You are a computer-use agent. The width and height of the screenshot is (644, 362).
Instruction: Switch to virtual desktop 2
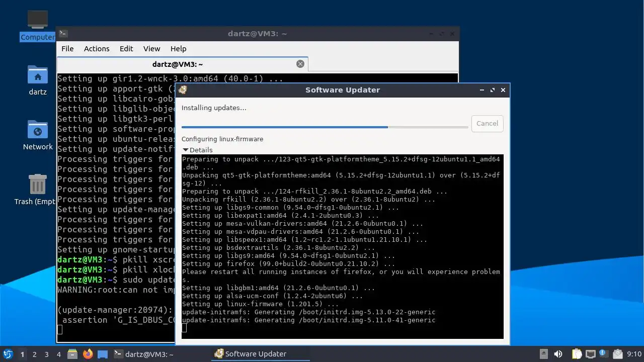pyautogui.click(x=34, y=354)
